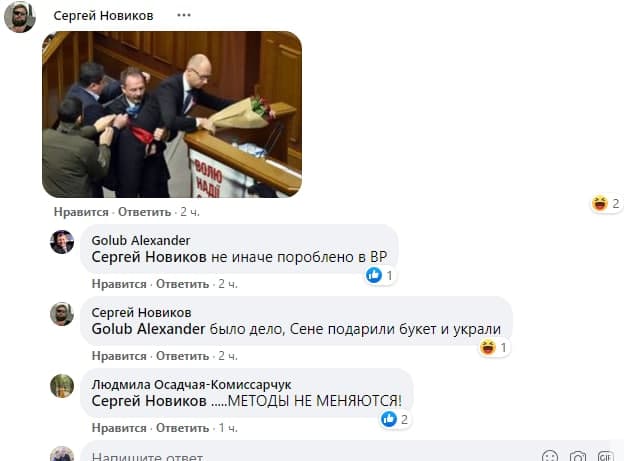
Task: Open the Людмила Осадчая-Комиссарчук name link
Action: 191,385
